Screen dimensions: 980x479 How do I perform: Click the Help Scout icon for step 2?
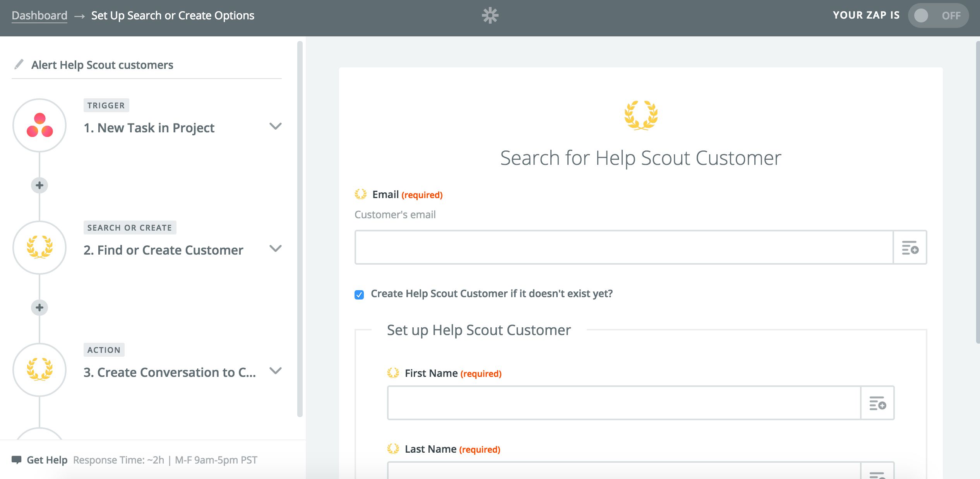(x=39, y=247)
